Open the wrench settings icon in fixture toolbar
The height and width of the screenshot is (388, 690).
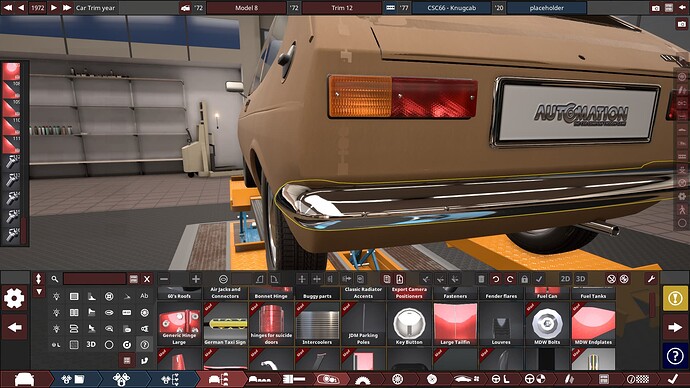coord(651,279)
